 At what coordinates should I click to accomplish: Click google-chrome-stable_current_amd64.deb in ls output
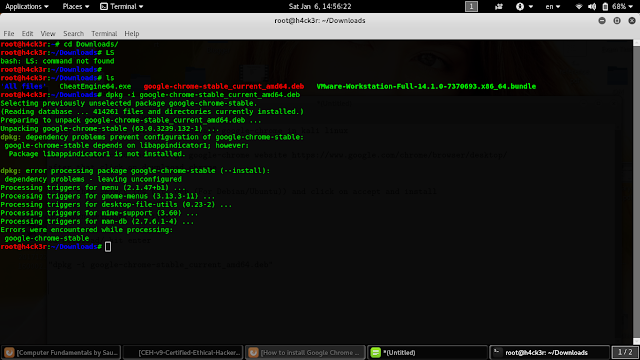[x=224, y=87]
